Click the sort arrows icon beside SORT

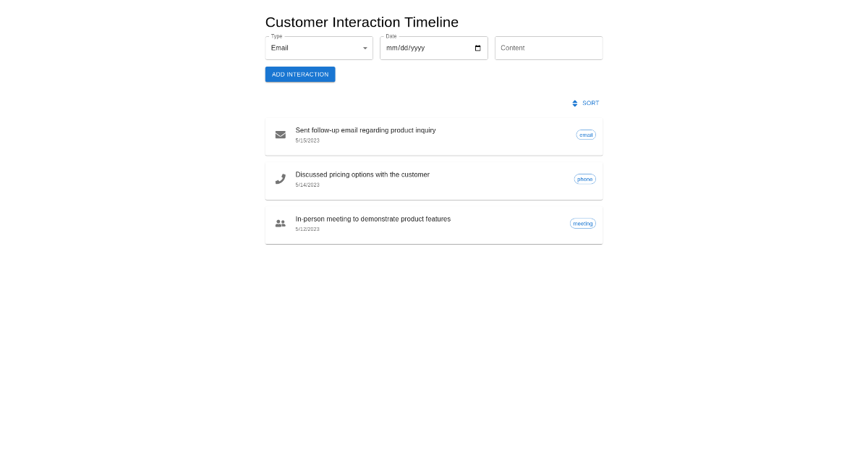[574, 103]
